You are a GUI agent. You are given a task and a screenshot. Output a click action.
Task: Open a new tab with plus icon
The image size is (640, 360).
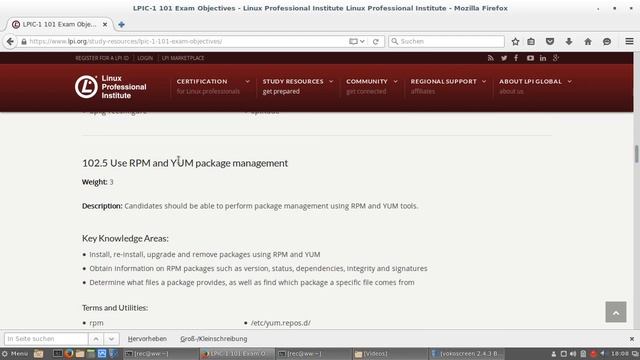[x=121, y=24]
